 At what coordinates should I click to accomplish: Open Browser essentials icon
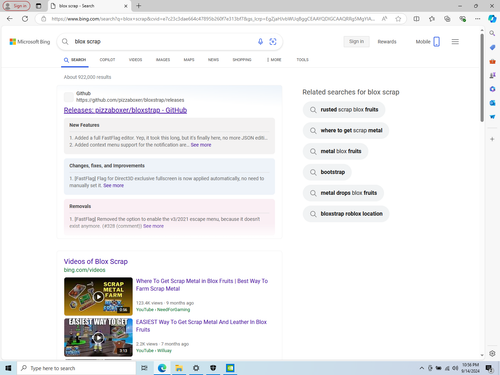point(462,19)
